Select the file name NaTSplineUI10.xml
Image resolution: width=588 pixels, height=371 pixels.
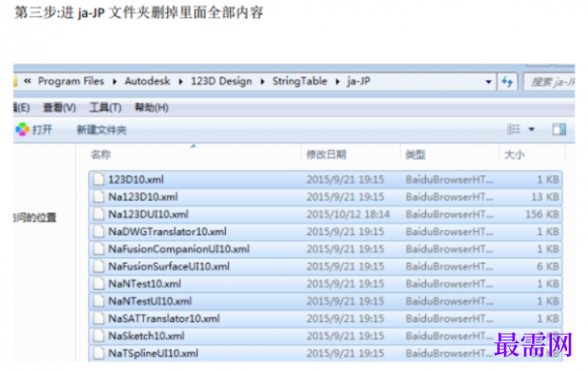click(x=153, y=353)
